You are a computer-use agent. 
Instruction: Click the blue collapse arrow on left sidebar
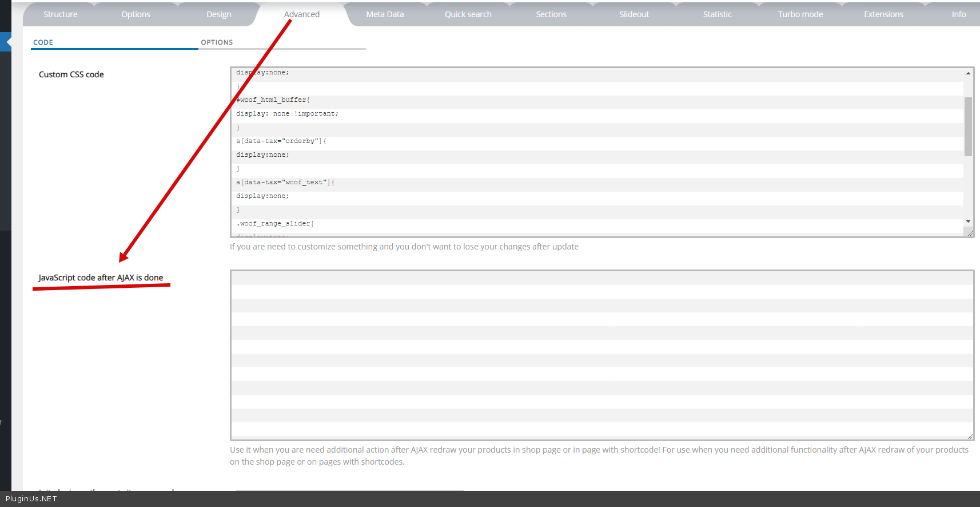coord(6,42)
